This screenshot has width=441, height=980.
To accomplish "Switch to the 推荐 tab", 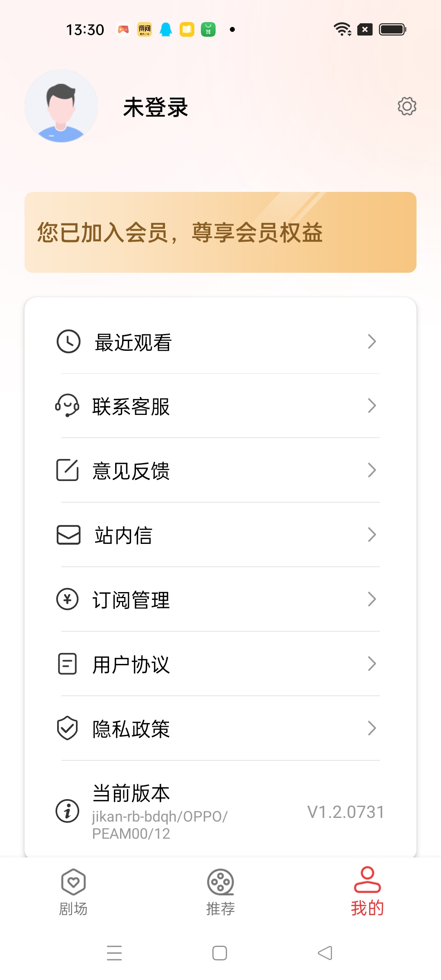I will click(220, 892).
